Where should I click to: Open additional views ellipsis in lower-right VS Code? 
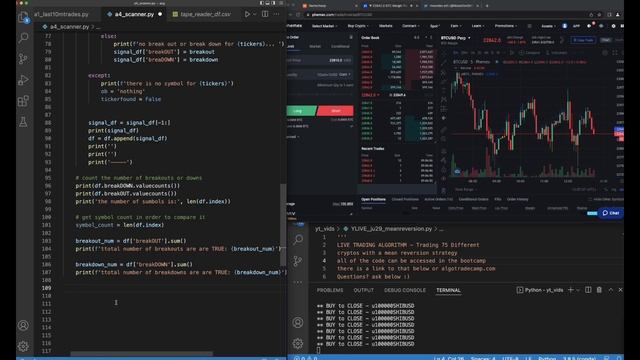tap(298, 282)
